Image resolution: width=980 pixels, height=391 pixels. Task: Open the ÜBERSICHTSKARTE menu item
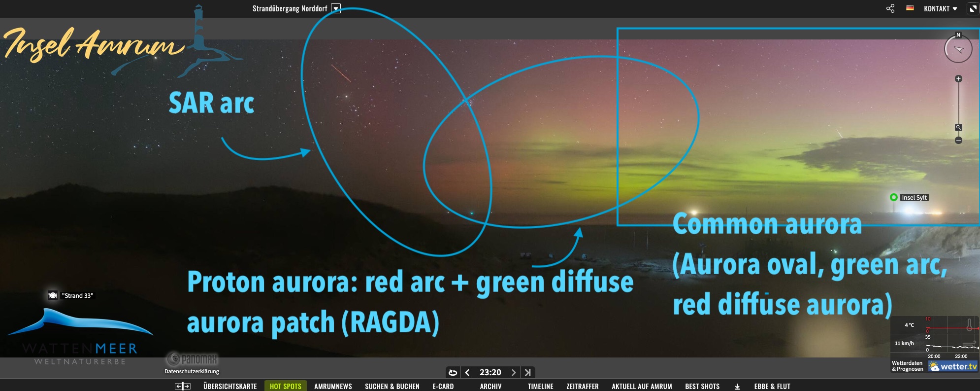[230, 386]
